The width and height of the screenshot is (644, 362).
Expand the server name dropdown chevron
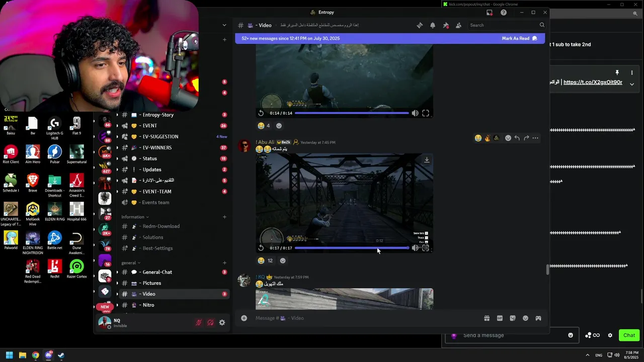tap(224, 25)
